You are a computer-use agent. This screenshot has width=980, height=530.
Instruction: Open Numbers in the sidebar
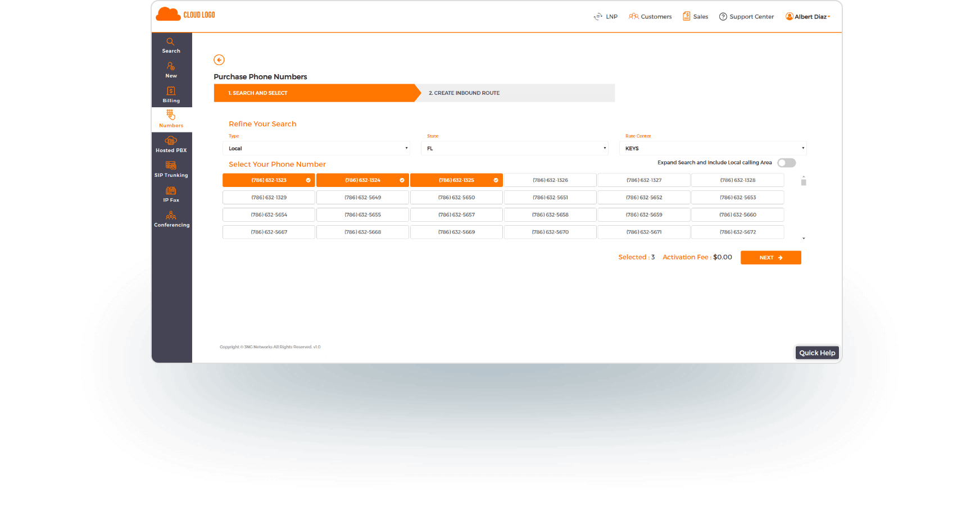[171, 119]
